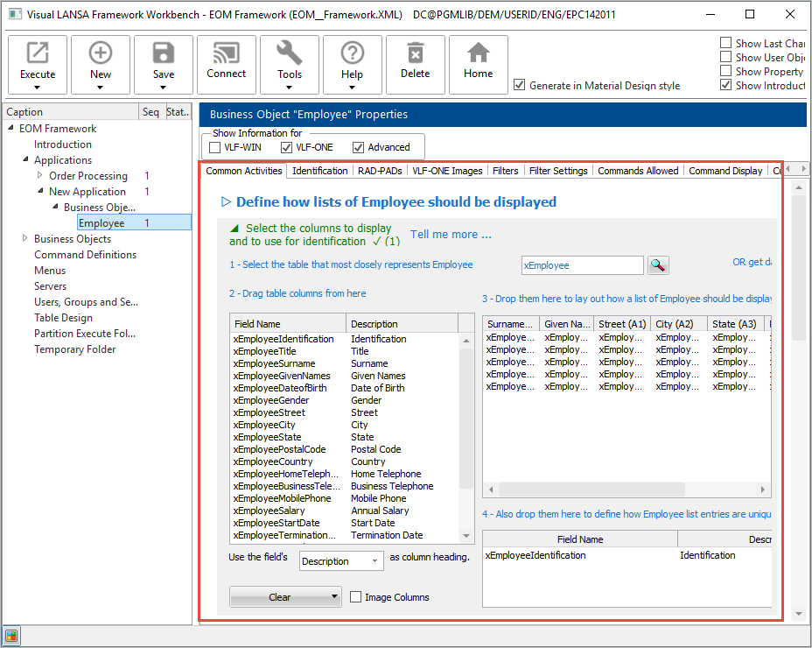Toggle Show Last Changed checkbox
This screenshot has height=648, width=812.
(726, 43)
